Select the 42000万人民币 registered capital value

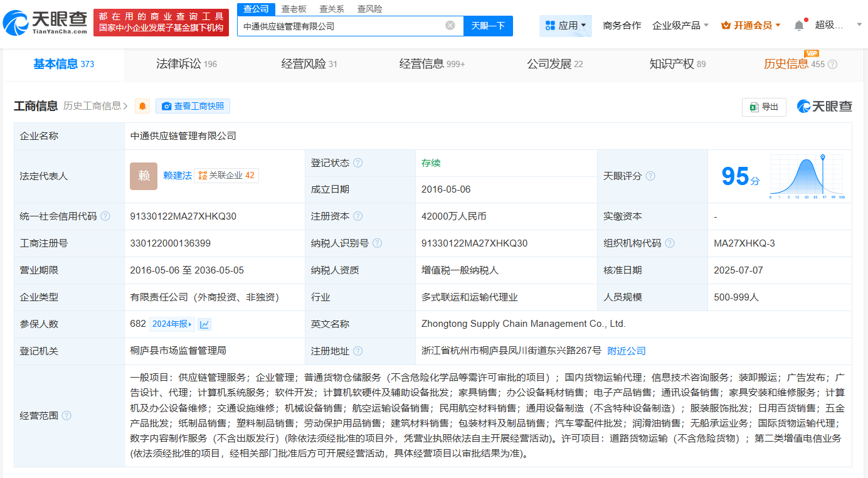tap(454, 216)
